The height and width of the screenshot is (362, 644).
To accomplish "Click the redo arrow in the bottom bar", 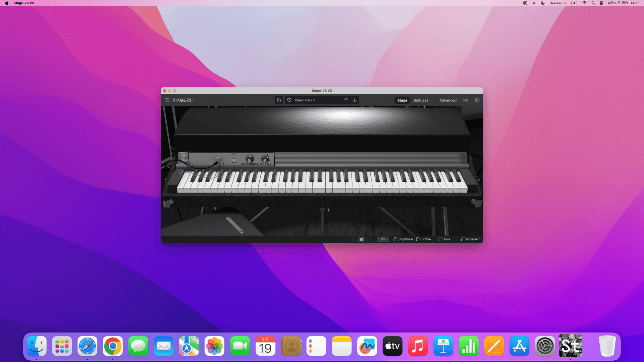I will [369, 239].
